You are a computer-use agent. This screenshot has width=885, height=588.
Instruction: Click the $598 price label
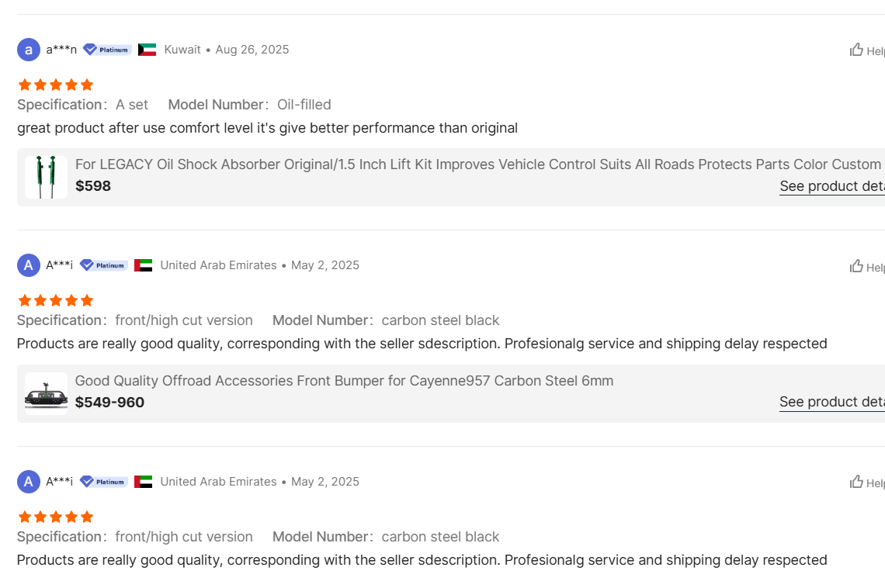click(x=93, y=186)
